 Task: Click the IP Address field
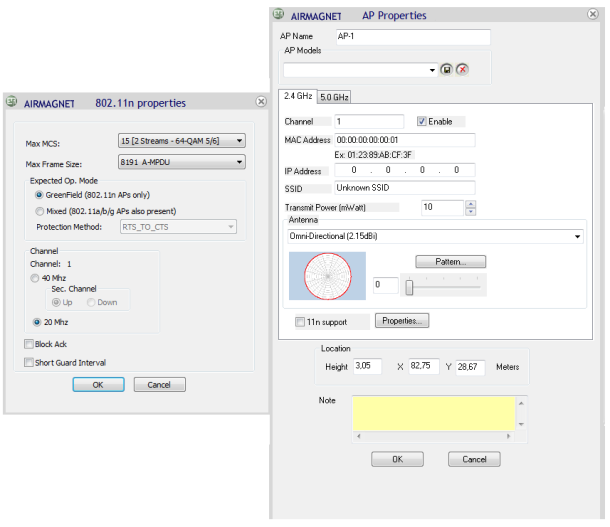pos(405,170)
